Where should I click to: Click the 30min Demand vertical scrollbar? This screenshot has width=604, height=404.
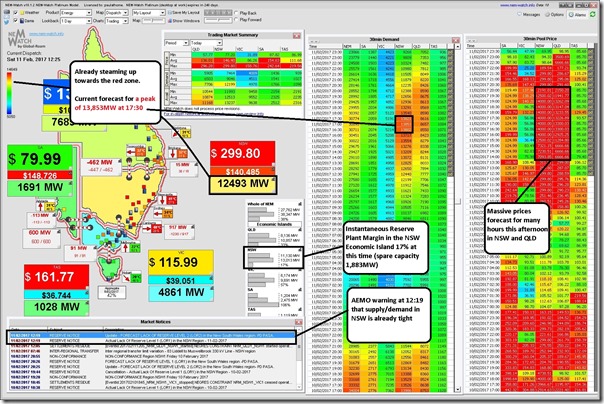point(458,218)
